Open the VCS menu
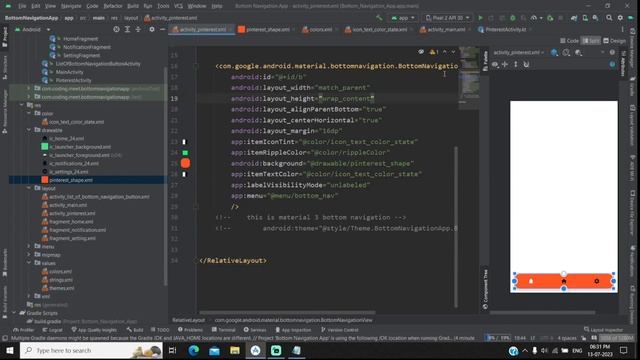 pyautogui.click(x=178, y=6)
